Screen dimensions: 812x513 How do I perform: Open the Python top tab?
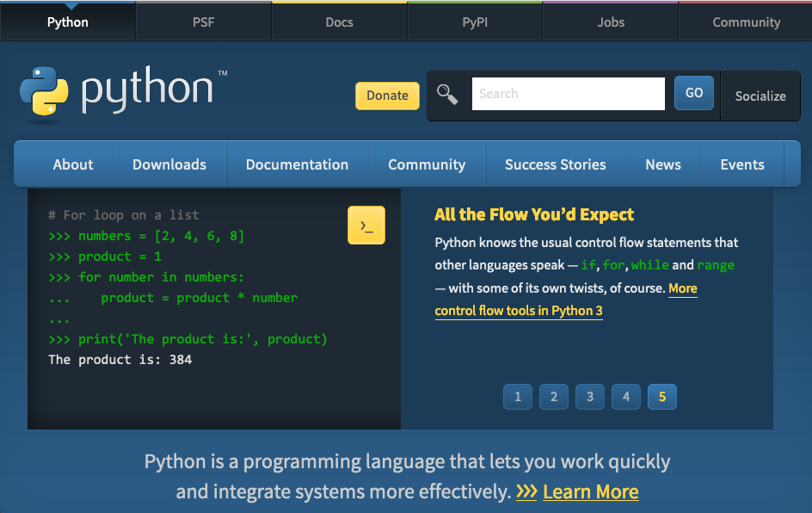coord(68,22)
